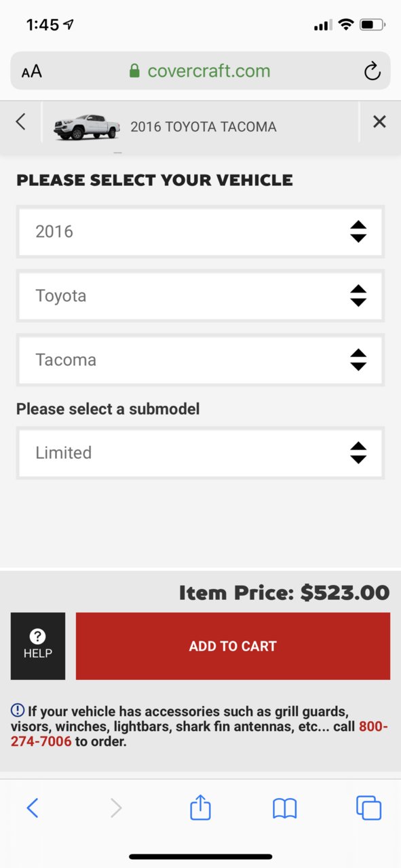The image size is (401, 868).
Task: Call the 800-274-7006 phone link
Action: pyautogui.click(x=199, y=734)
